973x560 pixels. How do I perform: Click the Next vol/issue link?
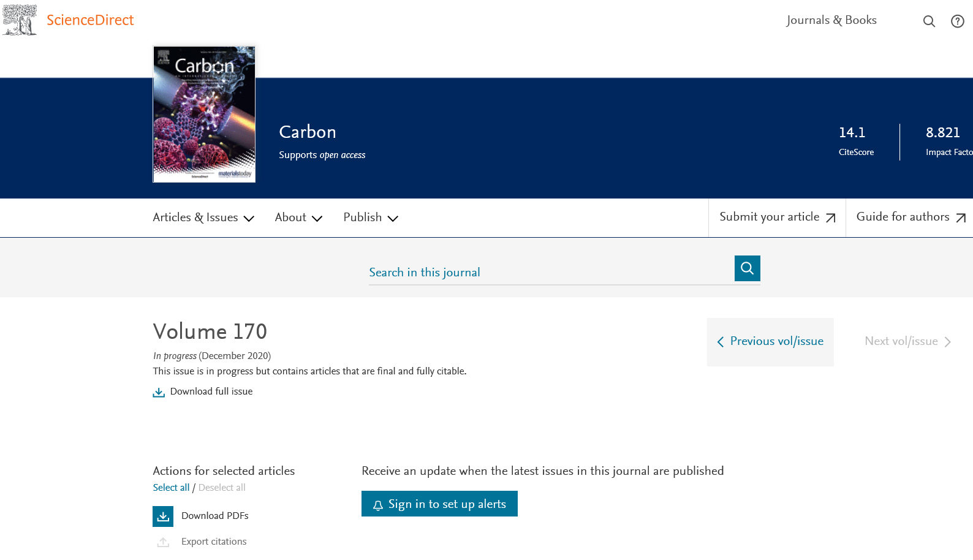(x=907, y=342)
